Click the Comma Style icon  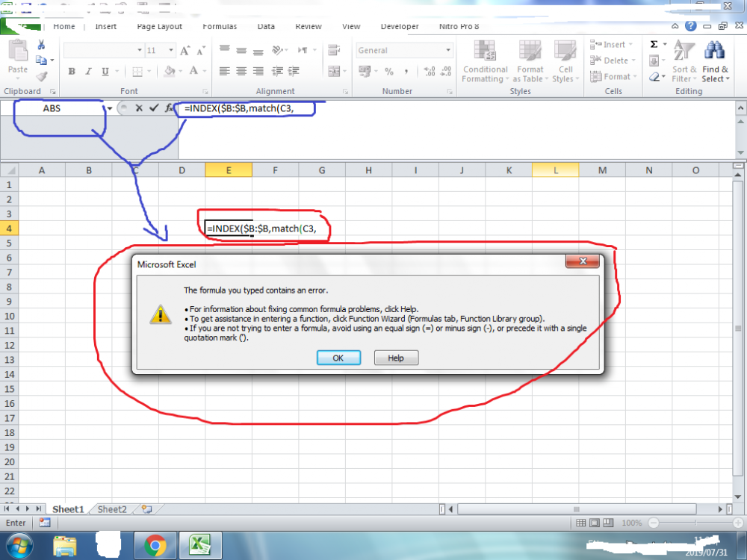click(406, 72)
